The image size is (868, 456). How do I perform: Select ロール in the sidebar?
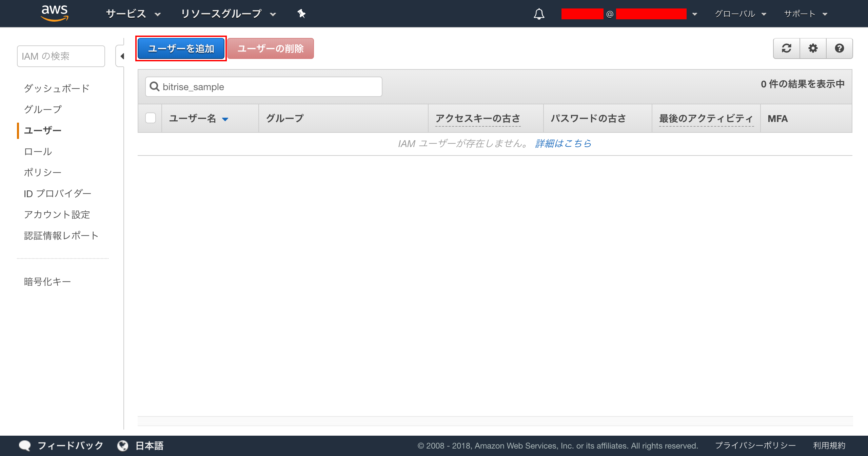[x=38, y=151]
